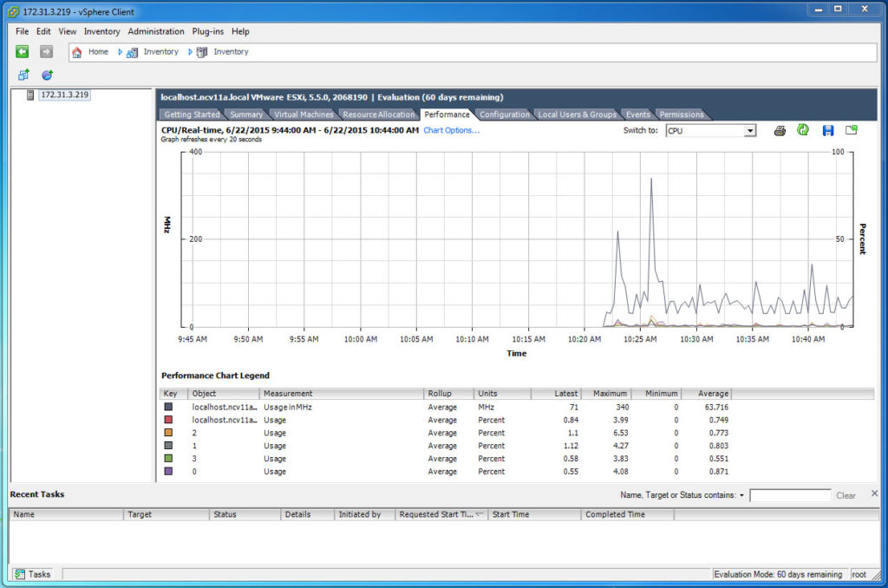
Task: Switch to the Events tab
Action: click(x=637, y=114)
